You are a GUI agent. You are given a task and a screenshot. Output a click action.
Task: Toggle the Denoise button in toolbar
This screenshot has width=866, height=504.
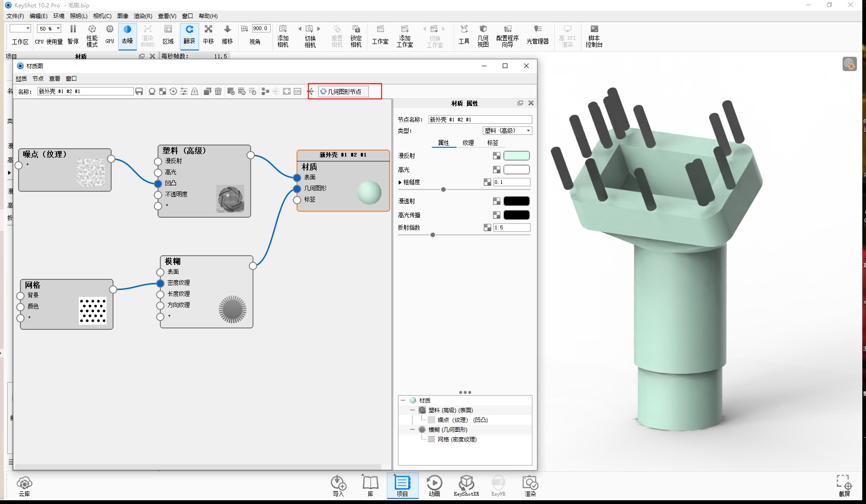point(127,35)
